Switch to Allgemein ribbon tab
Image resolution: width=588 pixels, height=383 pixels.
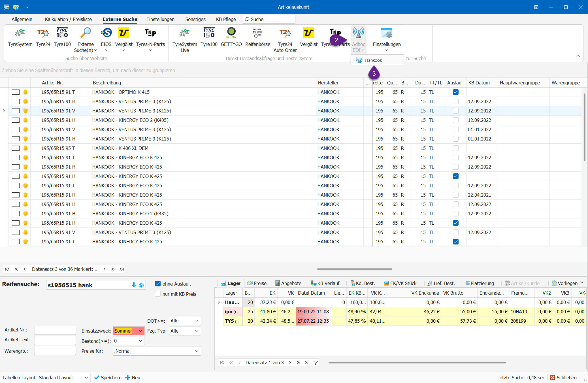22,19
